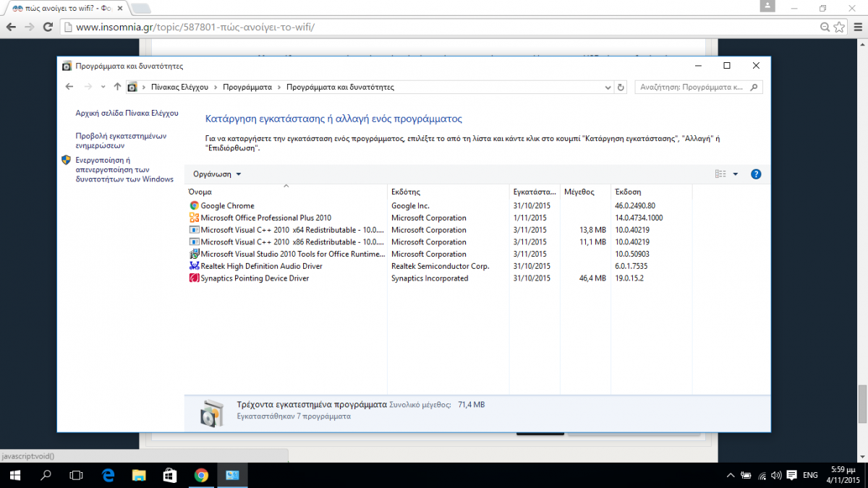The height and width of the screenshot is (488, 868).
Task: Select Visual C++ 2010 x64 Redistributable icon
Action: click(194, 230)
